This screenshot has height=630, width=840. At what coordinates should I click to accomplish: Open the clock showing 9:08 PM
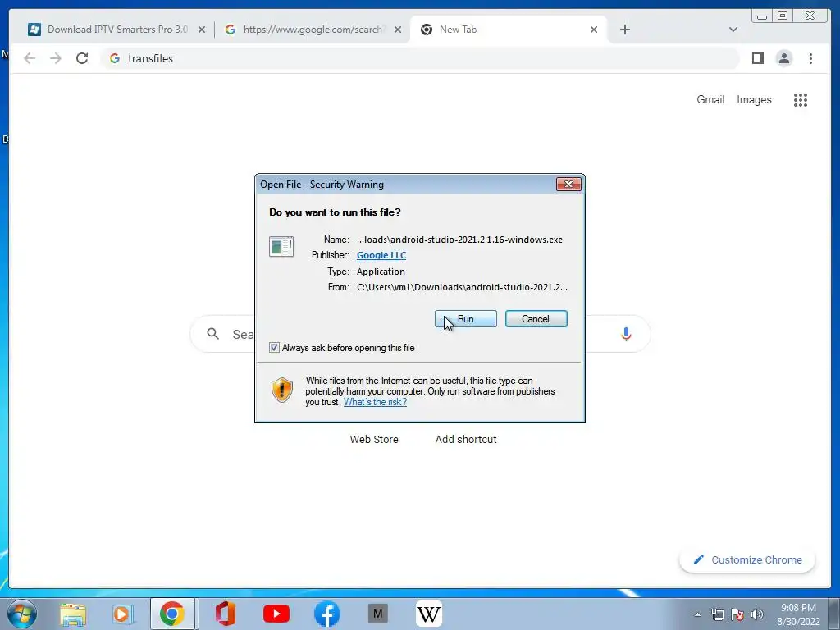click(x=798, y=614)
